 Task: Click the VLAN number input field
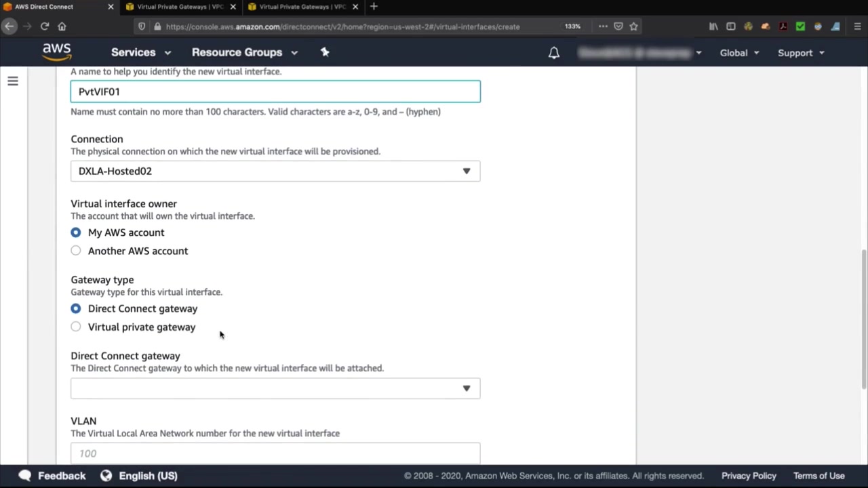(275, 453)
